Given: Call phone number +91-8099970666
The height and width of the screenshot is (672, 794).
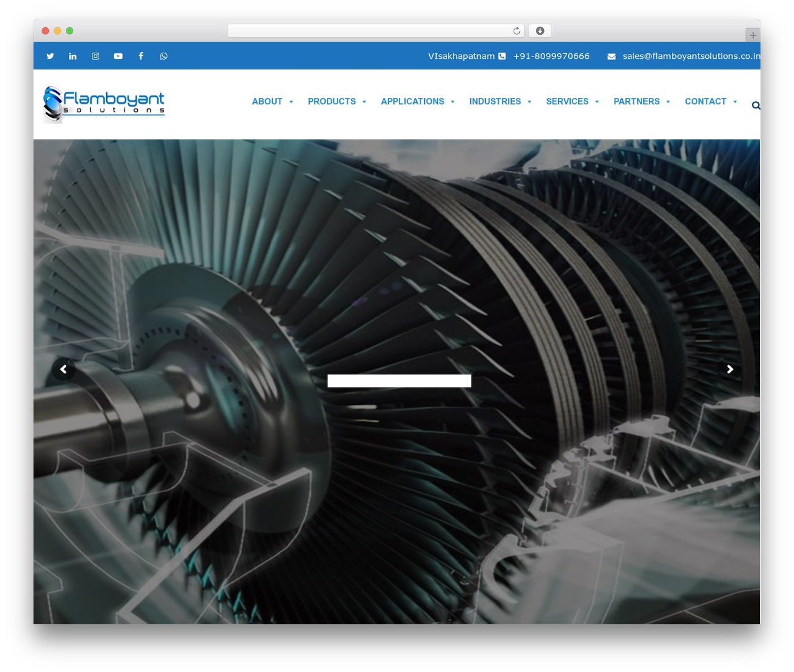Looking at the screenshot, I should pos(551,56).
